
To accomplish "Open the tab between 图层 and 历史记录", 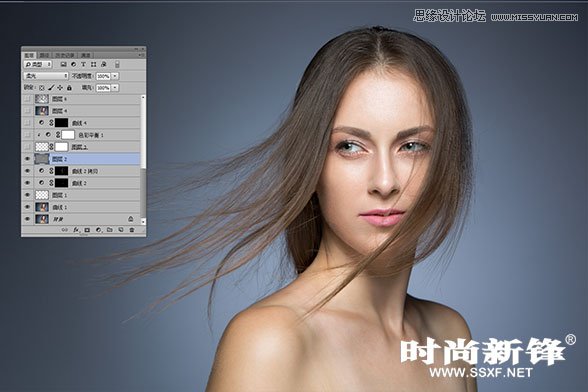I will (44, 55).
